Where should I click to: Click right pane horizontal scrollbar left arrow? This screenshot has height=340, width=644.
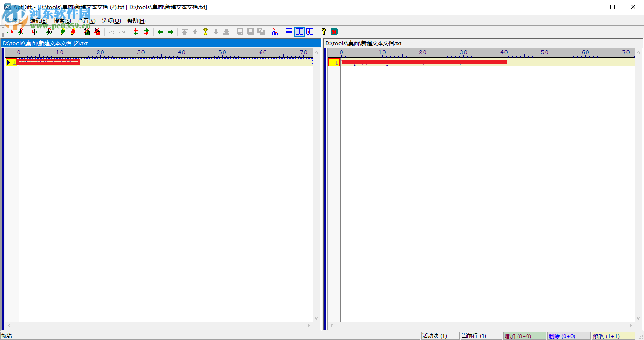[x=331, y=326]
